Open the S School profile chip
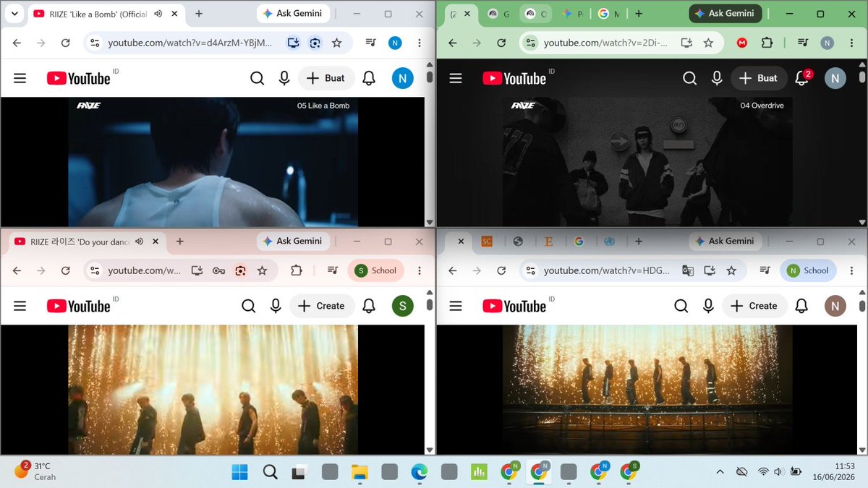868x488 pixels. (x=375, y=270)
